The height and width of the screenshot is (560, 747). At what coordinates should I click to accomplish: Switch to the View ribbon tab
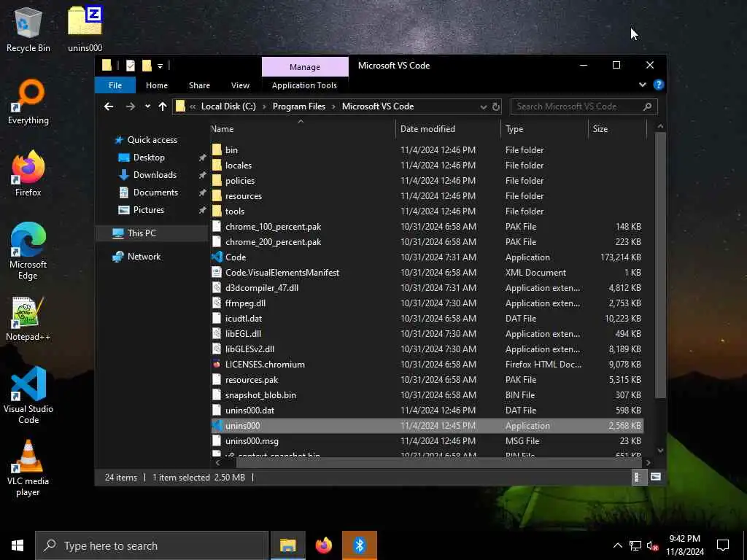(240, 85)
